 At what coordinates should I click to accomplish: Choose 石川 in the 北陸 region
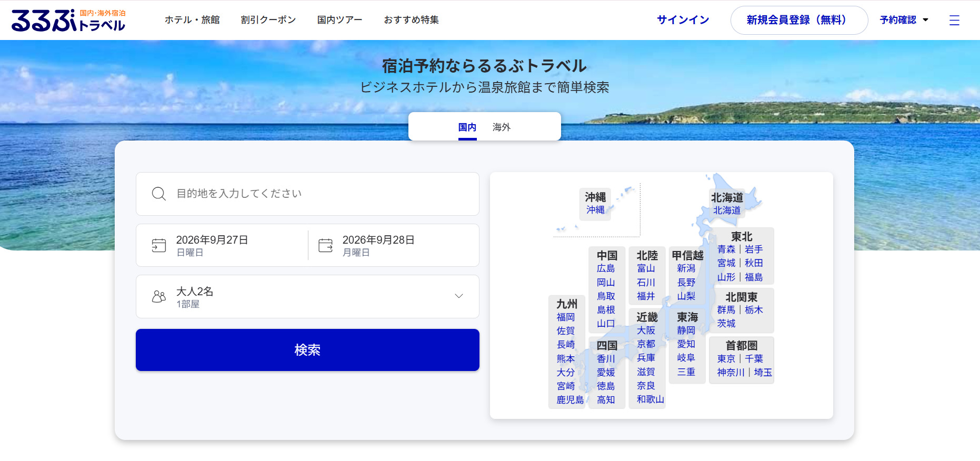[646, 283]
